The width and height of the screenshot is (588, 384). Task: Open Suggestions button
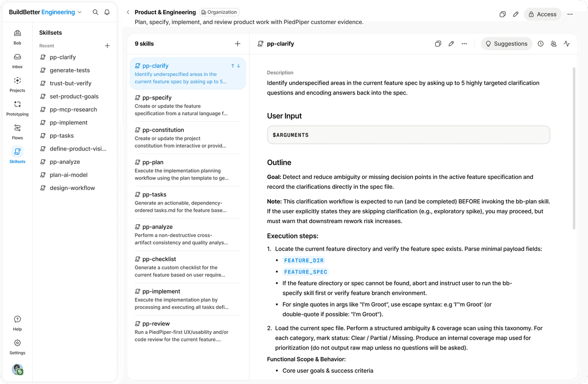[506, 44]
